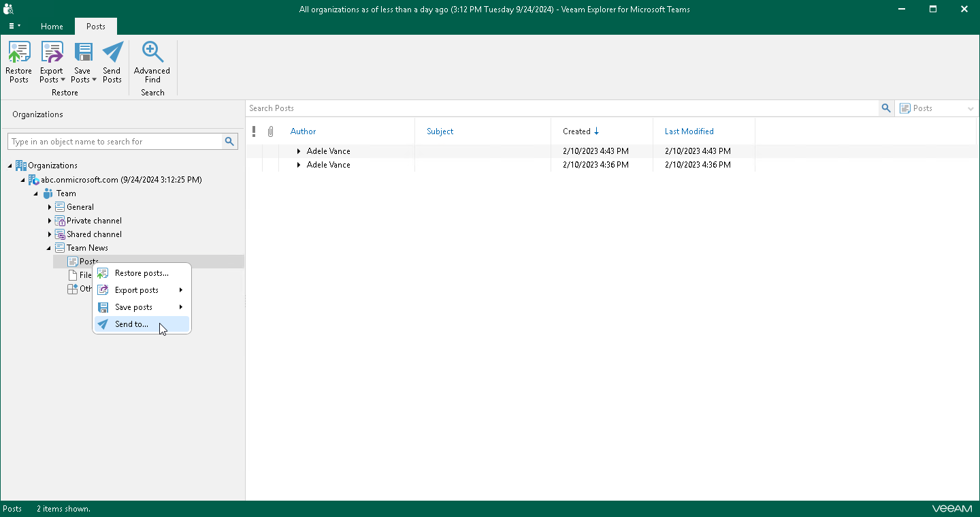Viewport: 980px width, 517px height.
Task: Sort posts by Last Modified column
Action: pyautogui.click(x=689, y=131)
